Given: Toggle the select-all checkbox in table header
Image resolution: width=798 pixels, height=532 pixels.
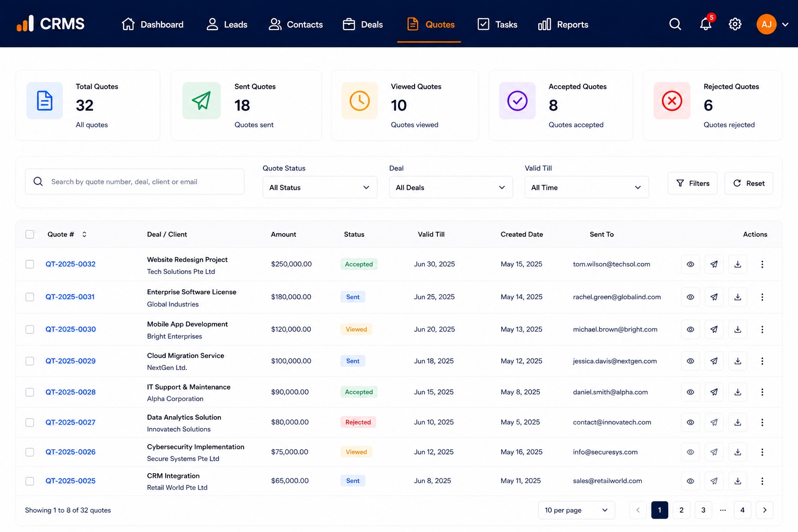Looking at the screenshot, I should coord(30,234).
